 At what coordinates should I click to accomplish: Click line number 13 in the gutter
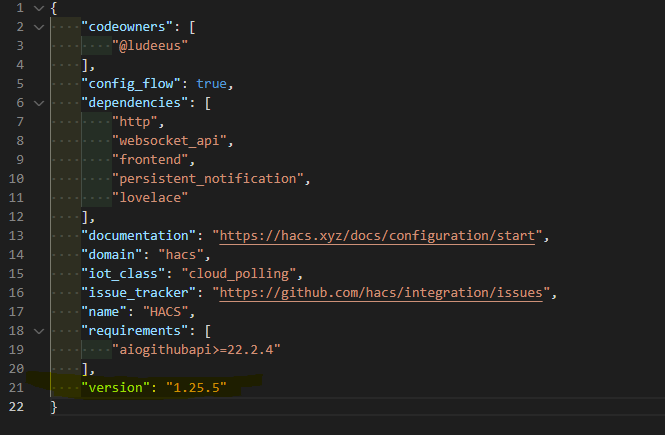(x=16, y=236)
